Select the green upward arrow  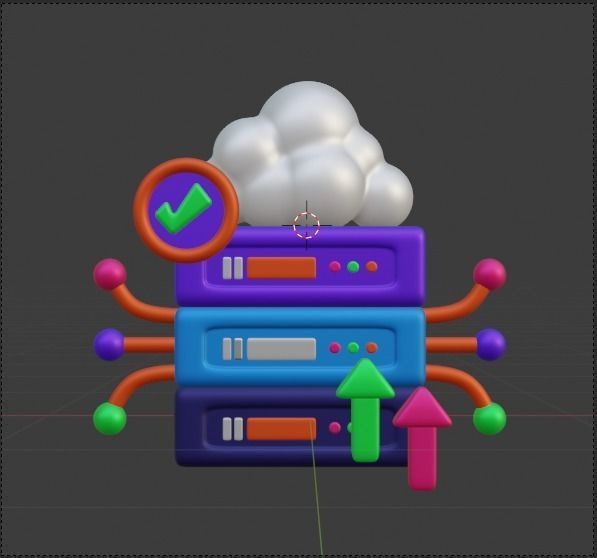[366, 410]
